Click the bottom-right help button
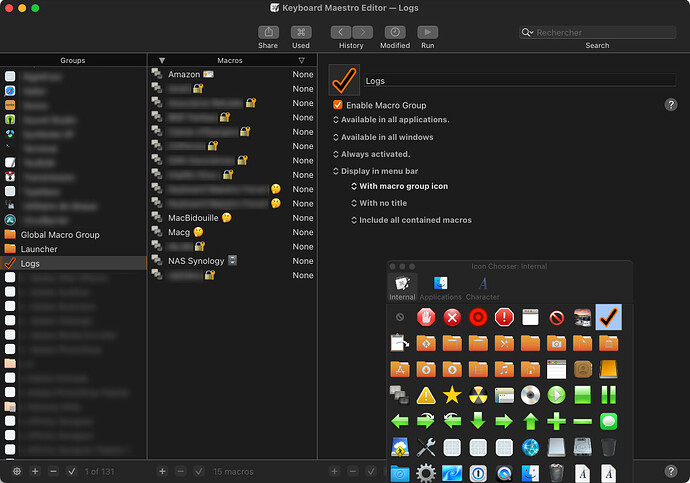This screenshot has height=483, width=690. 671,471
